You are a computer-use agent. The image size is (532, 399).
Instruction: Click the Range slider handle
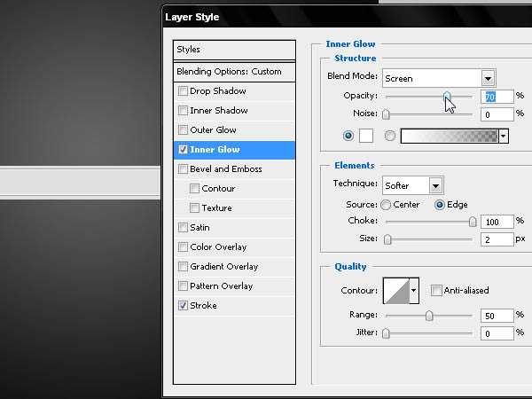click(x=429, y=316)
